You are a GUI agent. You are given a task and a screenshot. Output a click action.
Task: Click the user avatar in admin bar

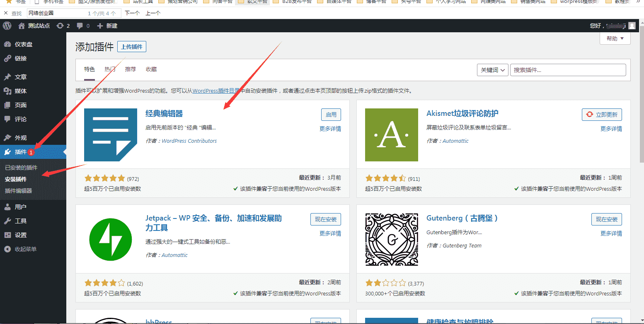(632, 26)
